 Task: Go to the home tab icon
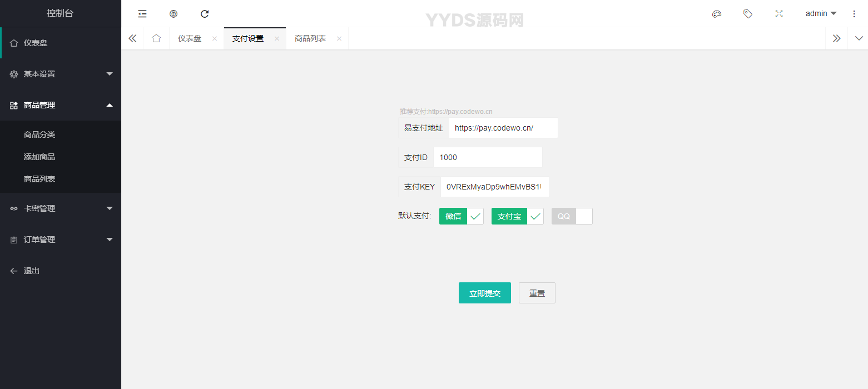(x=156, y=38)
